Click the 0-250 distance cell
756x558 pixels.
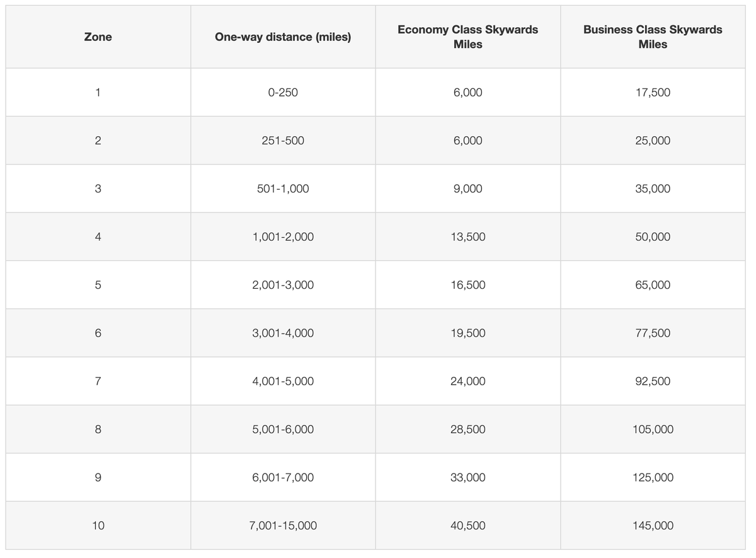[x=283, y=93]
